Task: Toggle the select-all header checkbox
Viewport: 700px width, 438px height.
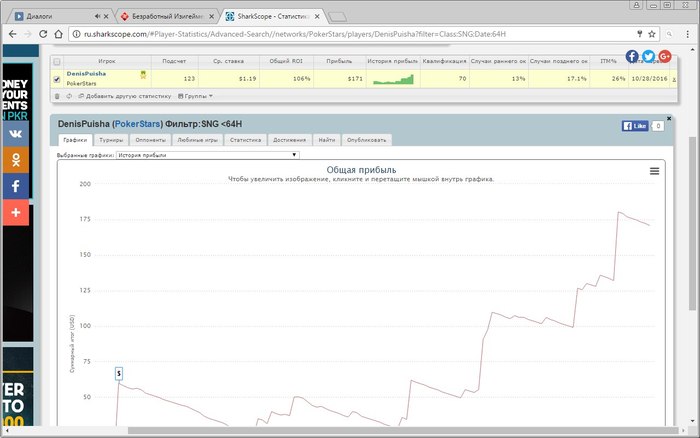Action: (x=57, y=62)
